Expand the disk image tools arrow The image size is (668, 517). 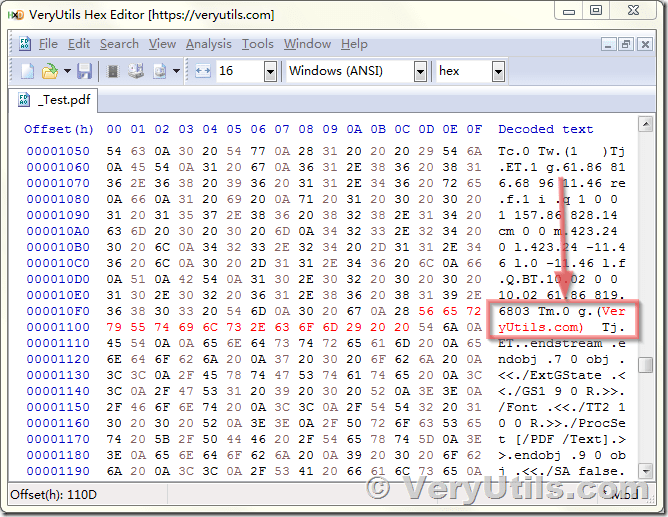point(176,71)
